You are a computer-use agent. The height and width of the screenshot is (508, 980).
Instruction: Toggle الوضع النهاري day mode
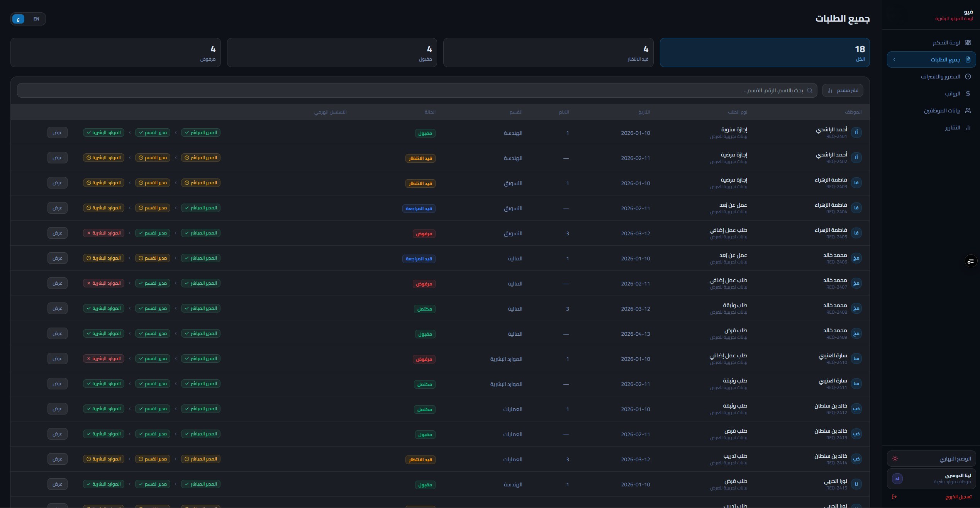tap(931, 459)
